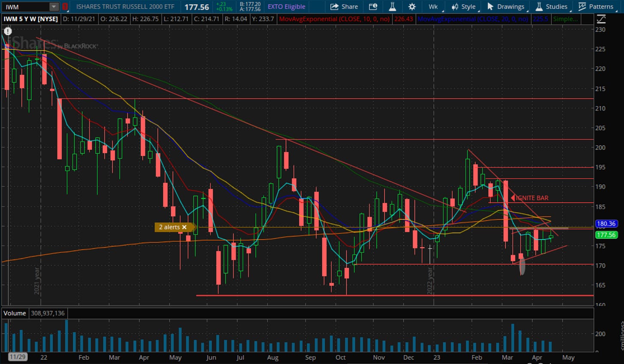This screenshot has height=364, width=624.
Task: Click the green 177.56 price bubble
Action: (606, 235)
